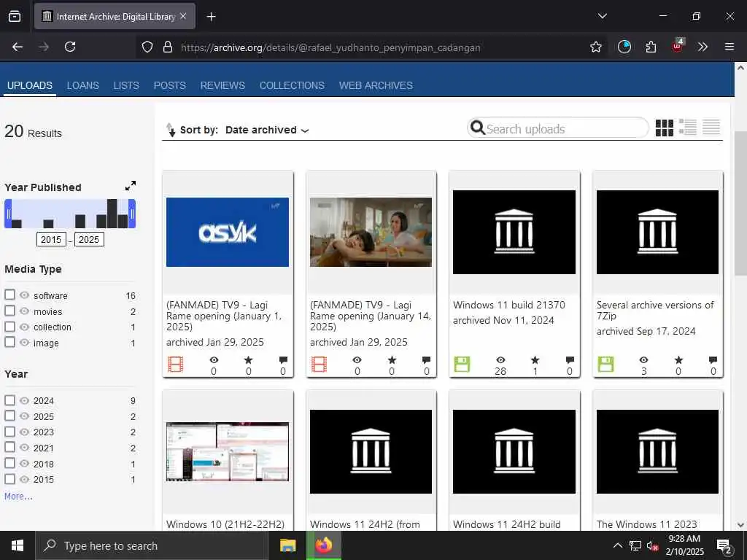The width and height of the screenshot is (747, 560).
Task: Open the Windows Start menu
Action: pyautogui.click(x=18, y=545)
